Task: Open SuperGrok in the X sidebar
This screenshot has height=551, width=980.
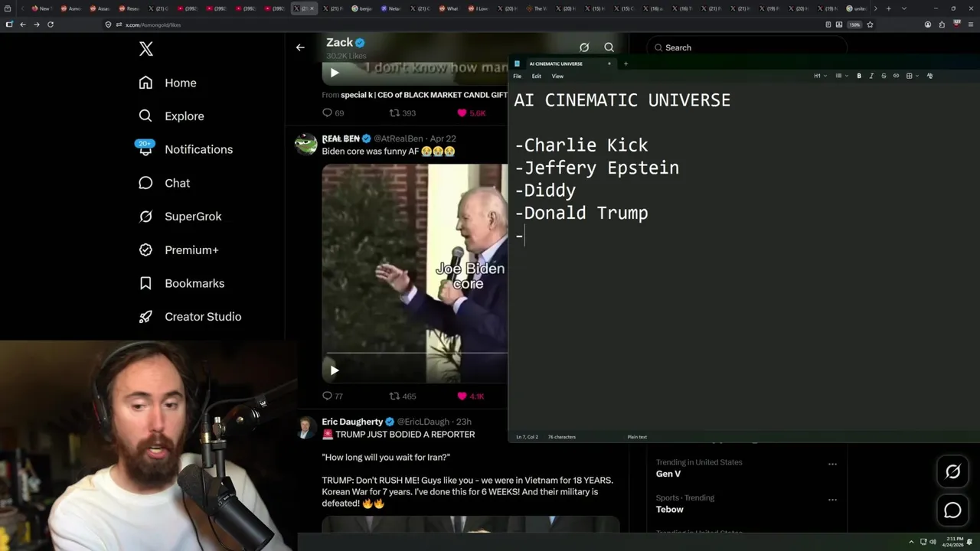Action: [x=180, y=217]
